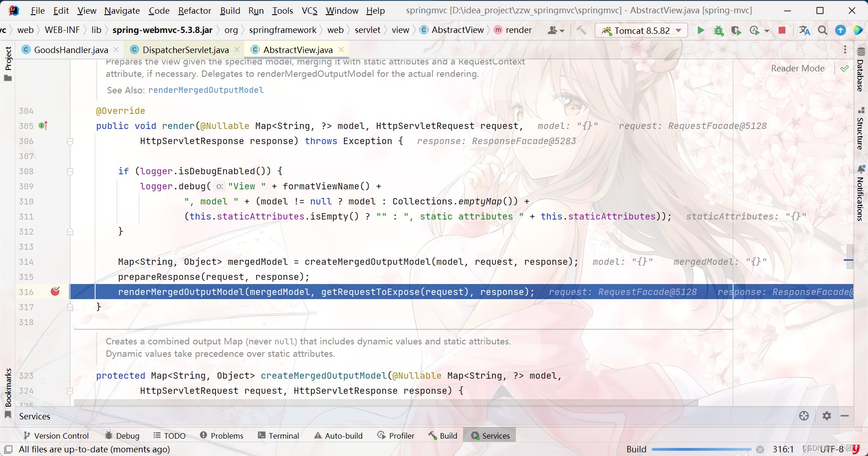This screenshot has height=456, width=868.
Task: Cancel the Build progress with x icon
Action: click(760, 449)
